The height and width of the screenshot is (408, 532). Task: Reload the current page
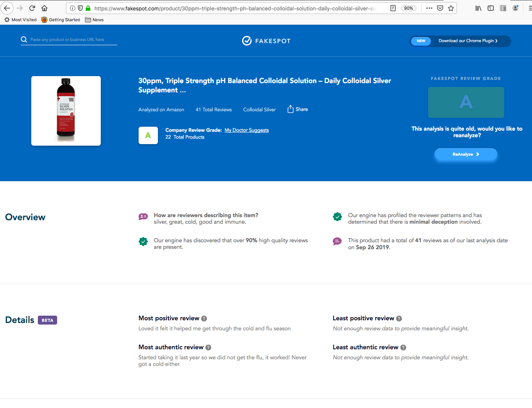tap(32, 8)
